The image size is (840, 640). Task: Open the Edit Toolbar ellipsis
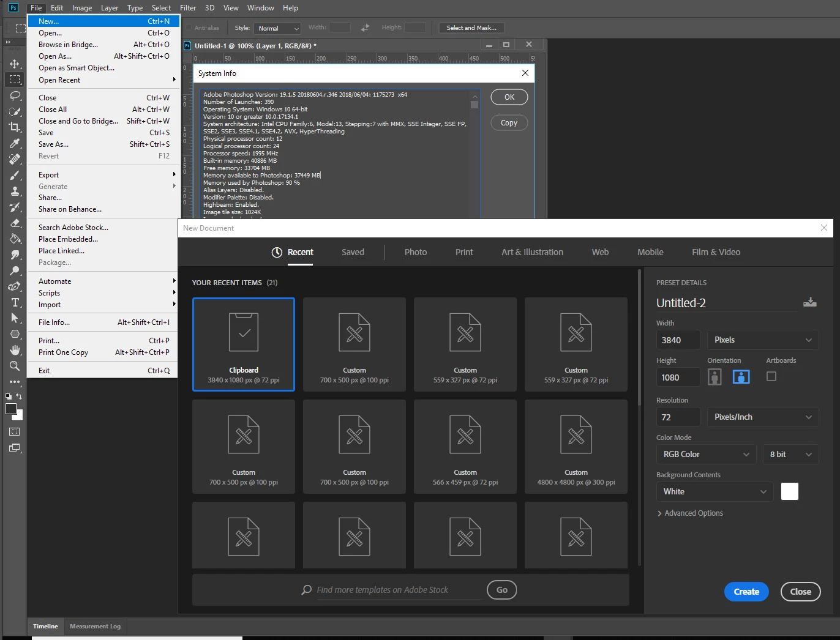15,382
